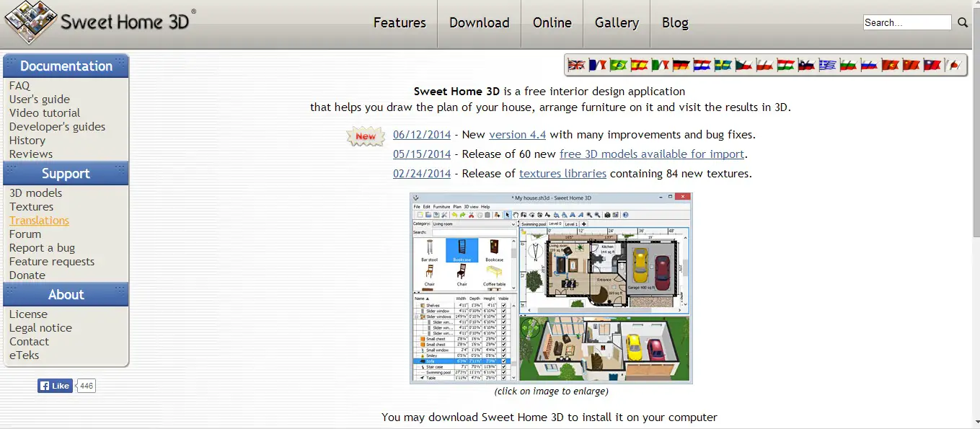Open the History link
This screenshot has height=429, width=980.
coord(27,141)
